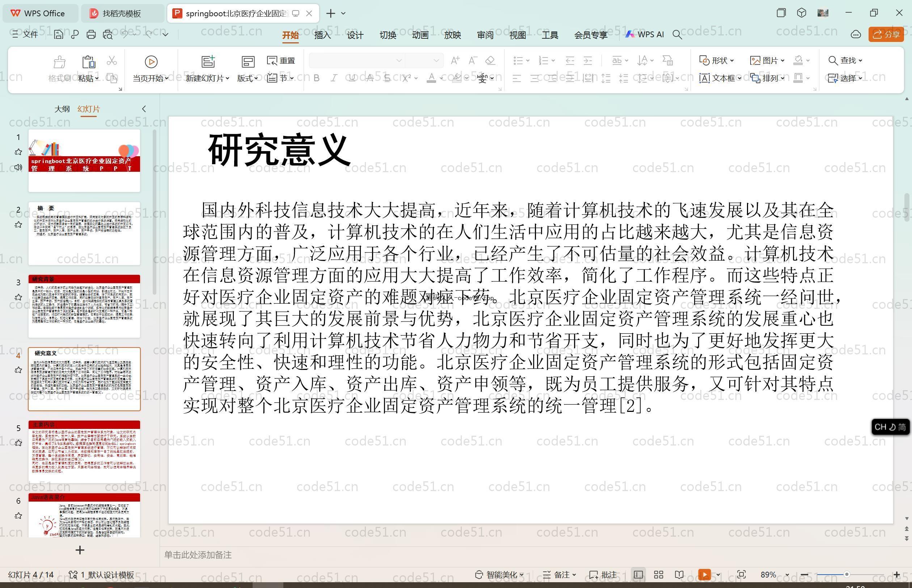Open the Review (审阅) tab

coord(485,35)
